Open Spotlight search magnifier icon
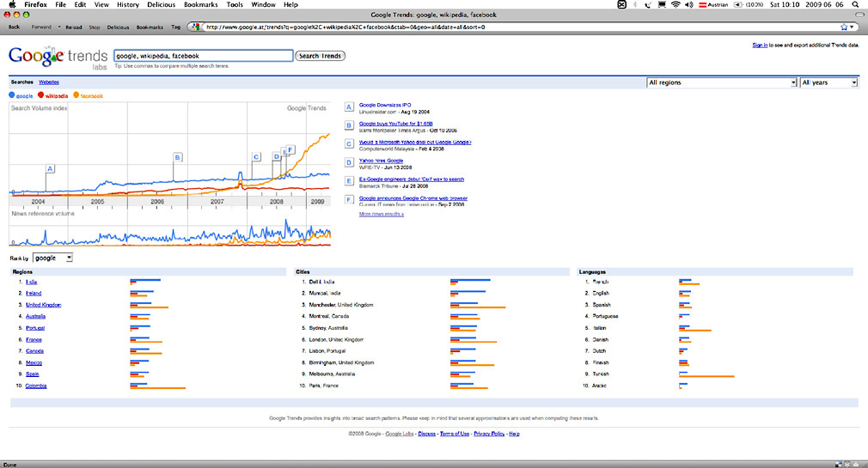The width and height of the screenshot is (868, 468). coord(853,5)
